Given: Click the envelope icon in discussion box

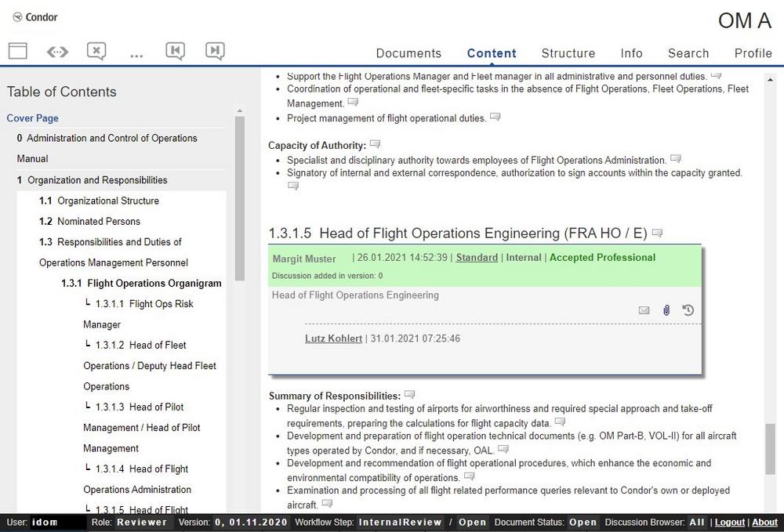Looking at the screenshot, I should pos(644,310).
